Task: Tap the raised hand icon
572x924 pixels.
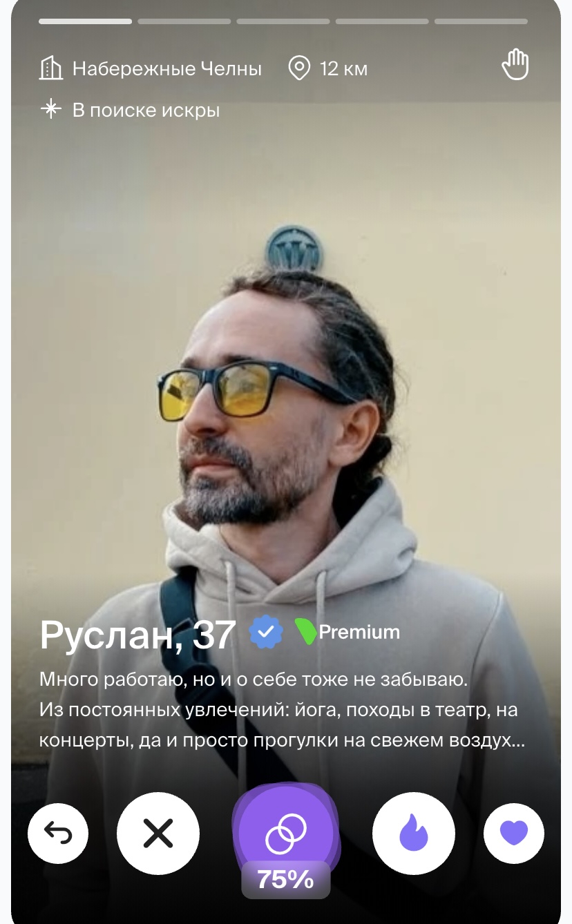Action: (x=515, y=66)
